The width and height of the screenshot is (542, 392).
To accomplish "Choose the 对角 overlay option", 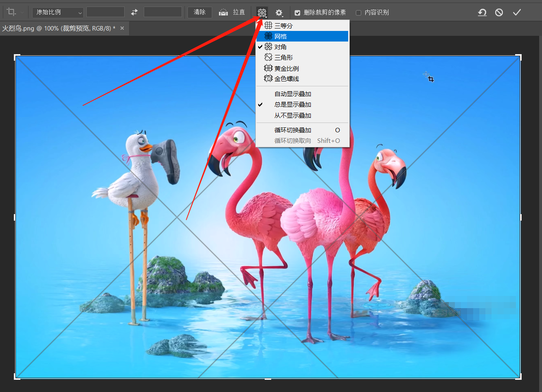I will 303,47.
